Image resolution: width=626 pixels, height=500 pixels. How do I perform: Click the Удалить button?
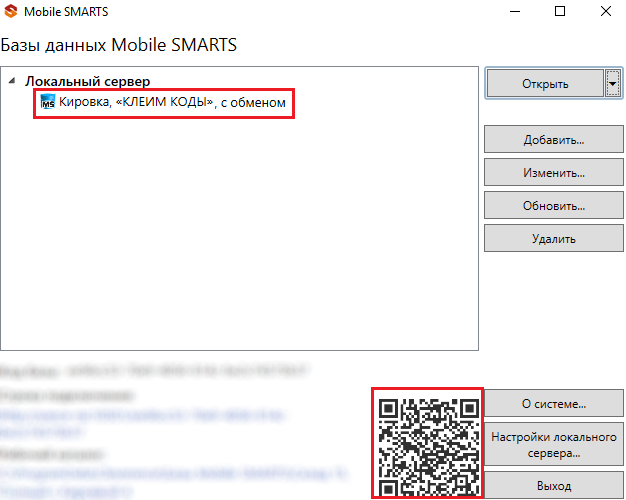click(554, 239)
